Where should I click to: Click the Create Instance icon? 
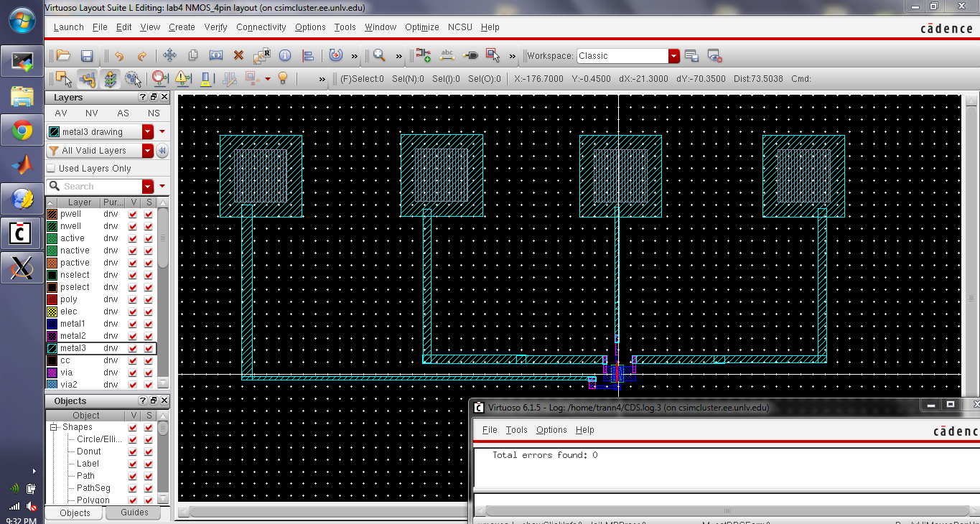pyautogui.click(x=424, y=55)
